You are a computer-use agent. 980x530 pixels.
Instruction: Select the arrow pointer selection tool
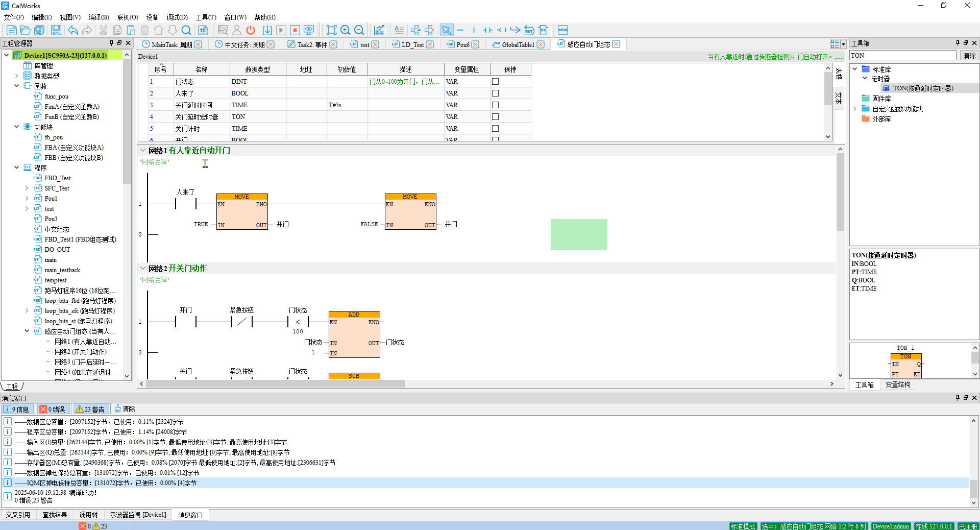(x=446, y=30)
